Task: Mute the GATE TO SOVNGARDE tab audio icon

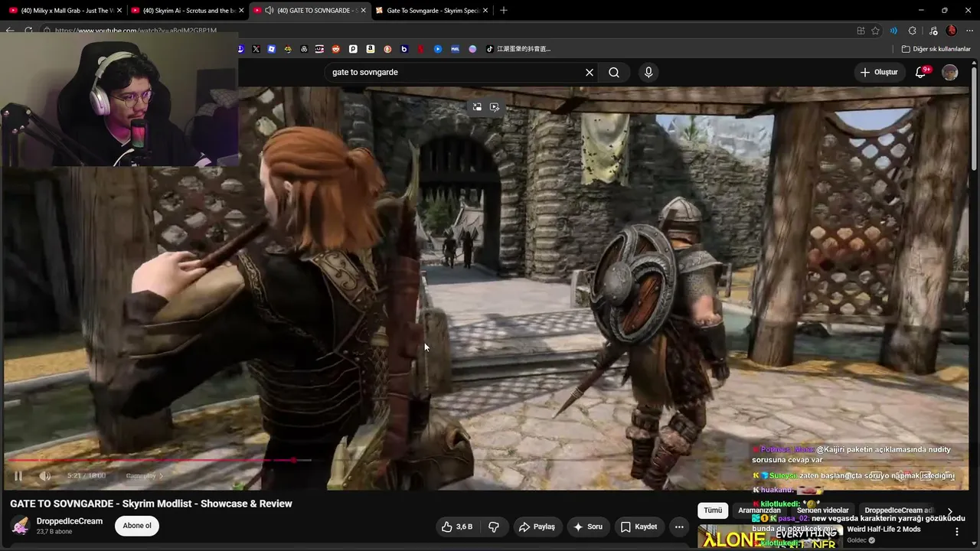Action: (269, 11)
